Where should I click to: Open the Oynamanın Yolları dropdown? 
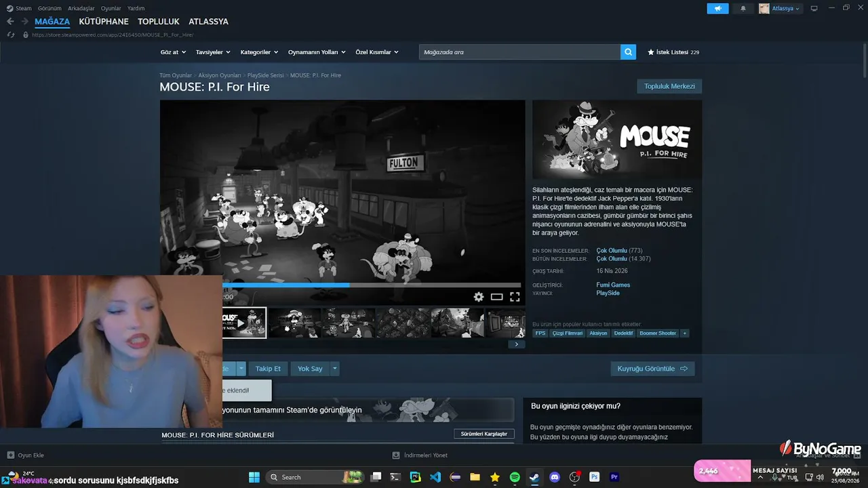pyautogui.click(x=317, y=52)
